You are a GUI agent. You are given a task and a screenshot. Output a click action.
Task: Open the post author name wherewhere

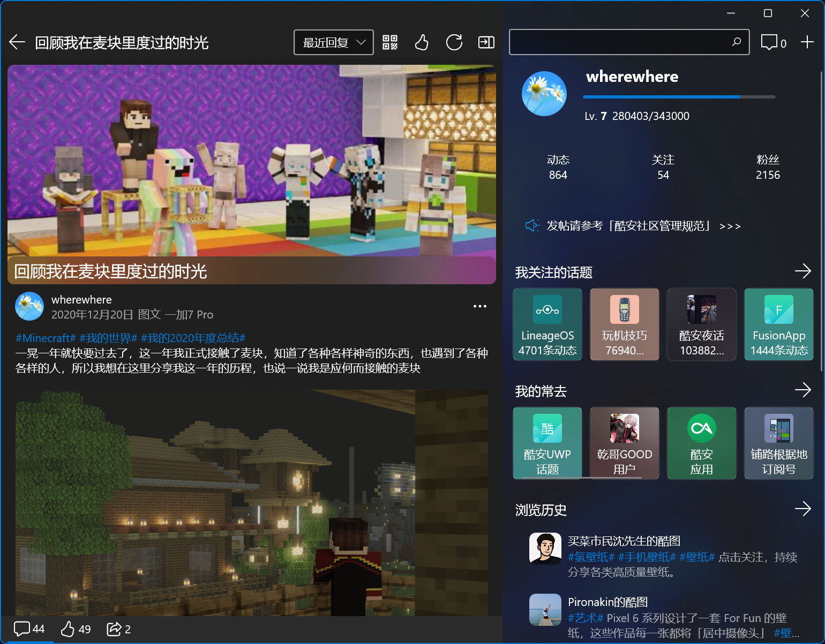pos(81,300)
